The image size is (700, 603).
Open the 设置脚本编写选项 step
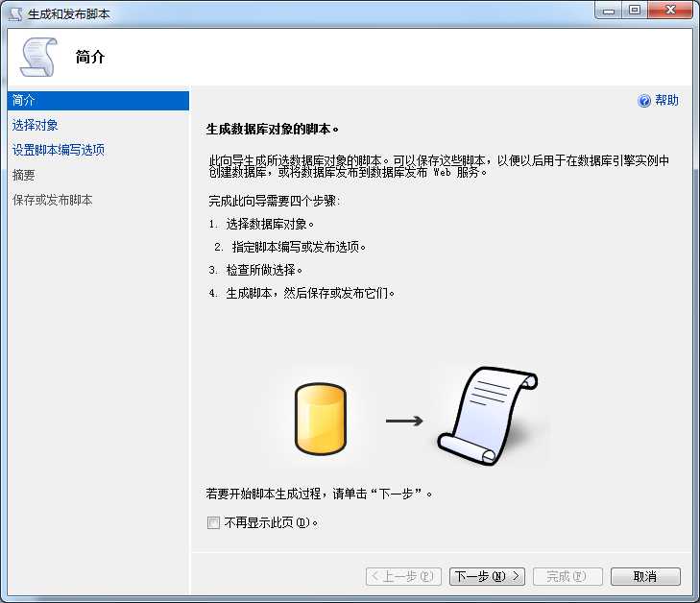[x=58, y=150]
